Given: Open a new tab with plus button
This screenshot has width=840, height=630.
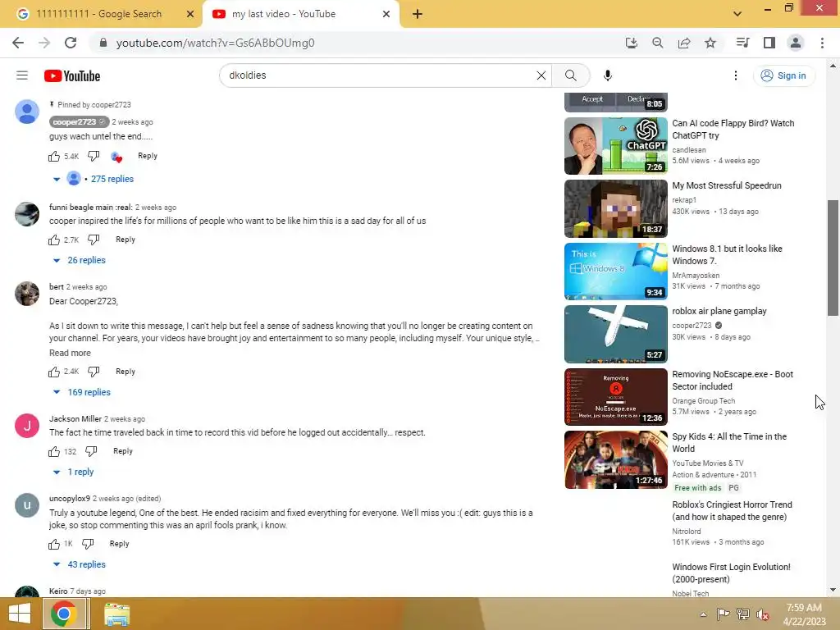Looking at the screenshot, I should click(418, 15).
